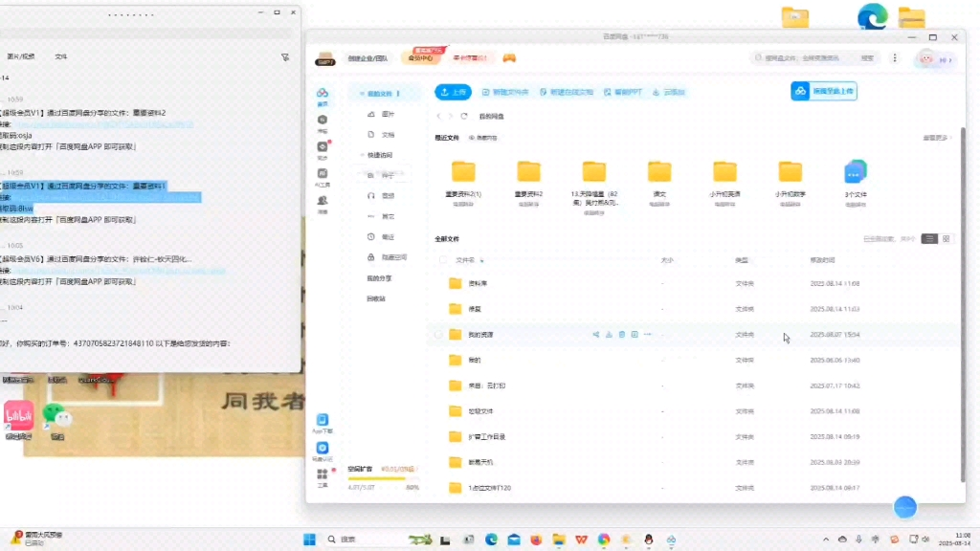This screenshot has height=551, width=980.
Task: Click the filter icon in the chat window
Action: 285,56
